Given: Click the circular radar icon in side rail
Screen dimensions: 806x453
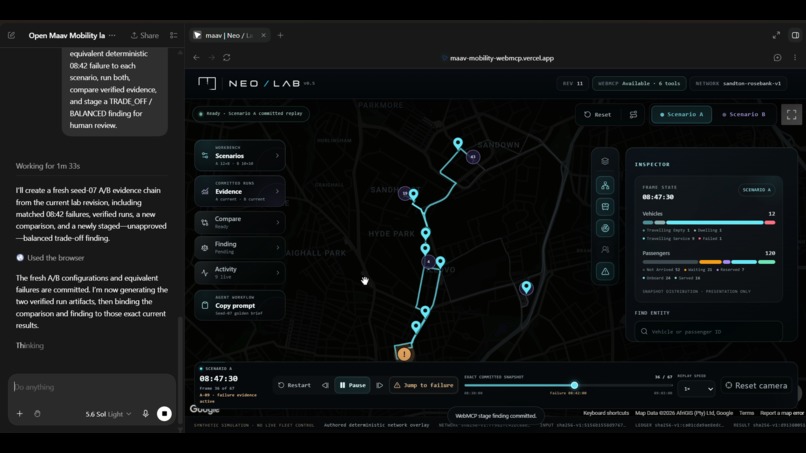Looking at the screenshot, I should coord(605,228).
